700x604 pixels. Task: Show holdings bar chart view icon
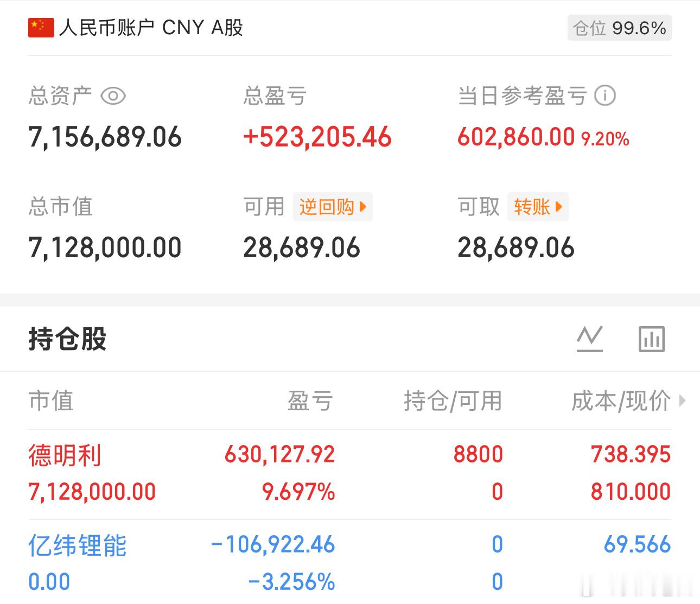pyautogui.click(x=652, y=339)
